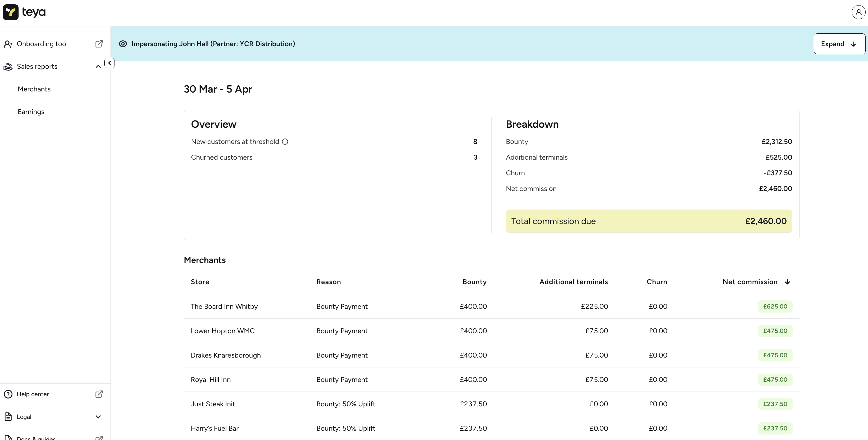Click Royal Hill Inn Bounty Payment reason
The height and width of the screenshot is (440, 868).
tap(342, 380)
